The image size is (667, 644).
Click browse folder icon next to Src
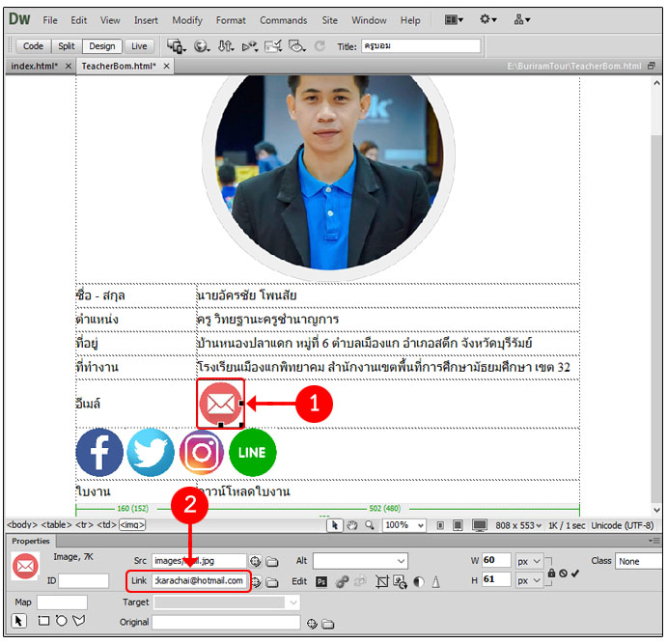[x=272, y=561]
